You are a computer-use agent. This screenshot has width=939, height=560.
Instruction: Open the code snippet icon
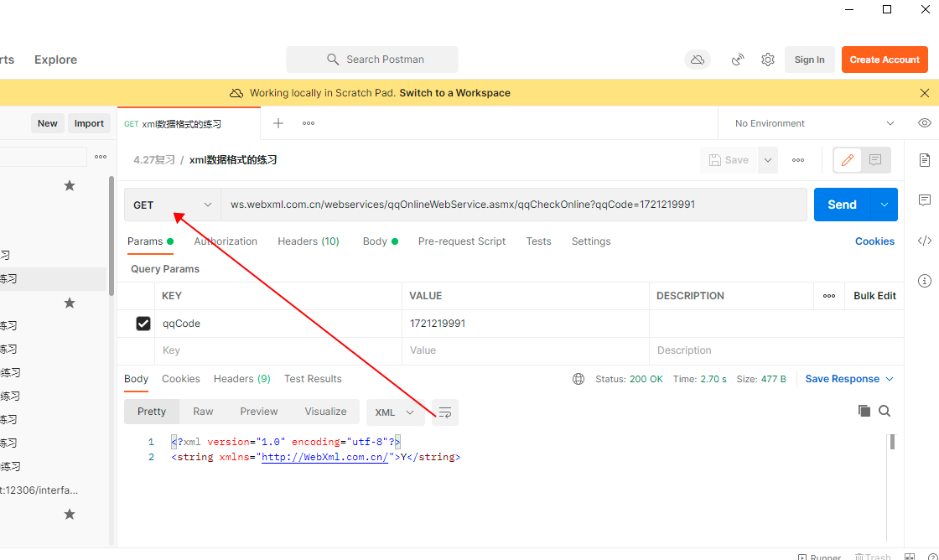point(925,241)
